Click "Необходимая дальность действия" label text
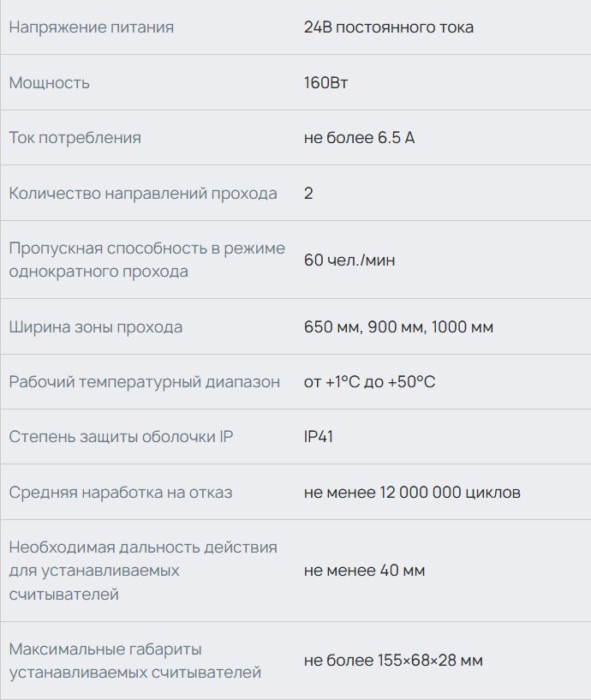 pos(143,547)
